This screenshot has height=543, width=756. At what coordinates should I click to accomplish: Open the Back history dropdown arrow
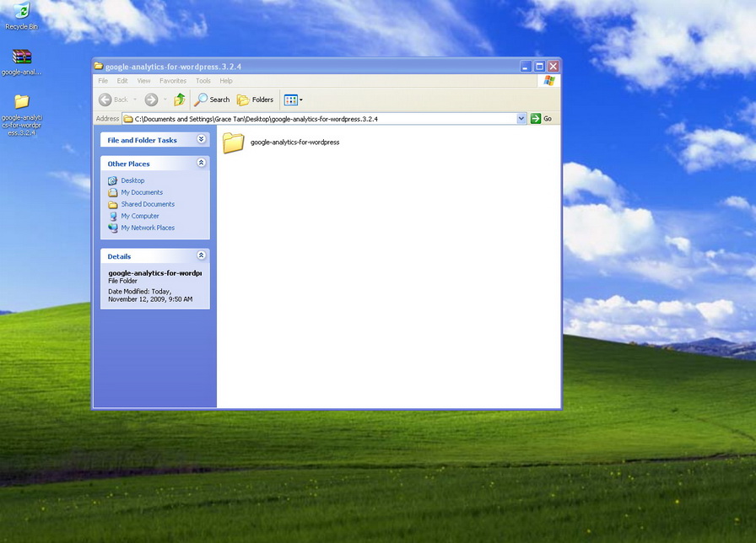click(x=136, y=99)
